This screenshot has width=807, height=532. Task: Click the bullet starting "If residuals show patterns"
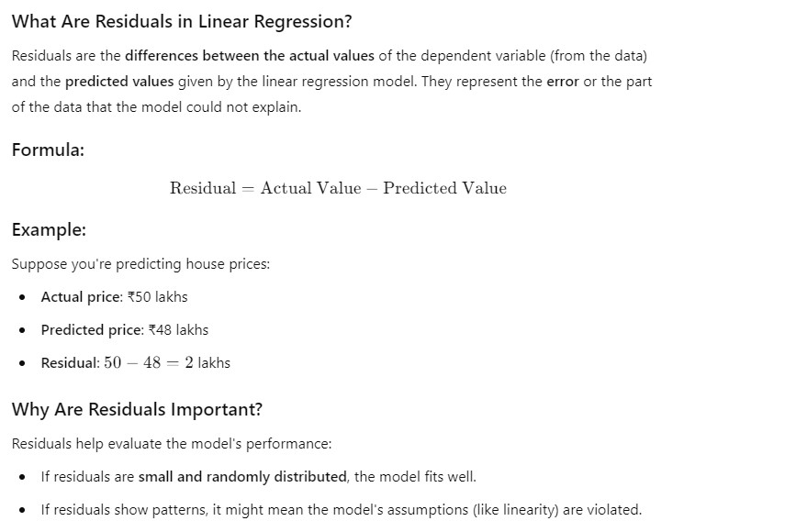click(341, 509)
